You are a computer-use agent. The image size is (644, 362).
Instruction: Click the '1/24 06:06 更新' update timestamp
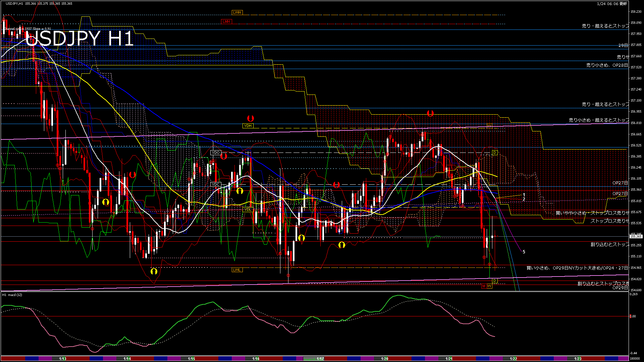point(612,4)
